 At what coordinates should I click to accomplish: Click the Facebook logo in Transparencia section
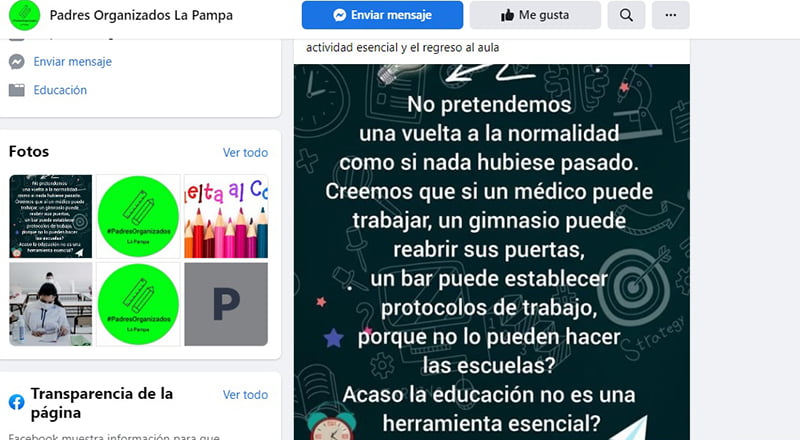tap(16, 402)
